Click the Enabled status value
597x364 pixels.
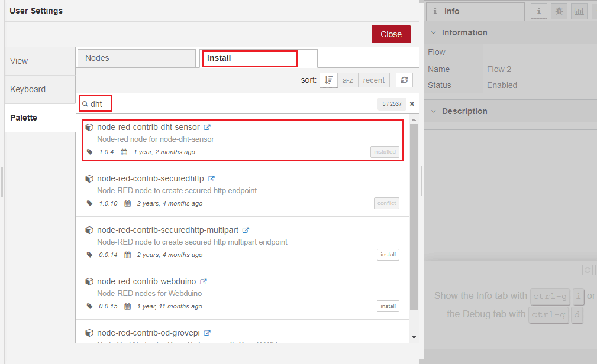[x=502, y=85]
